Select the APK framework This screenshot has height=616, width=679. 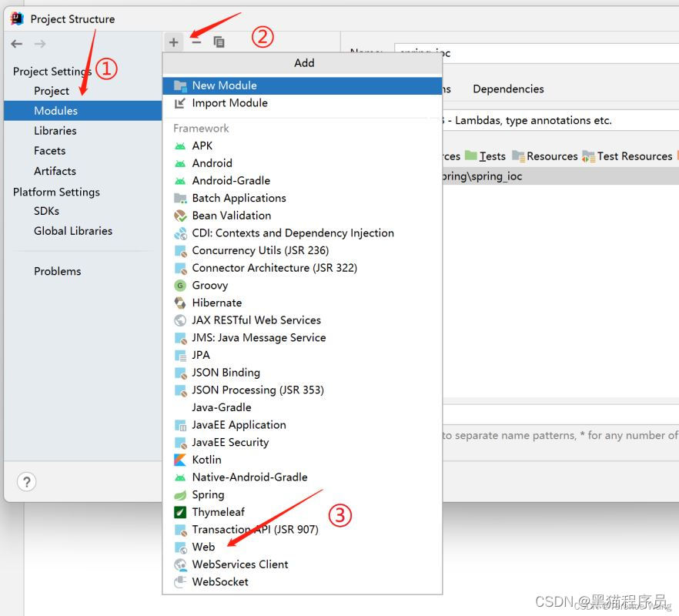[x=303, y=146]
